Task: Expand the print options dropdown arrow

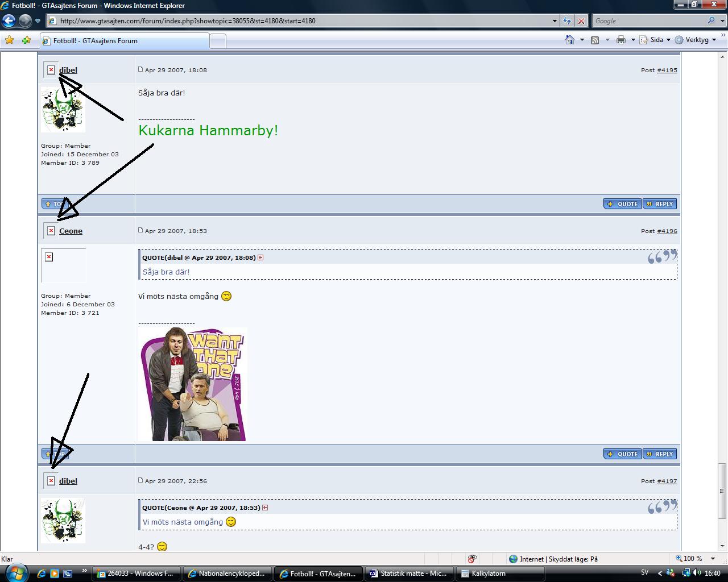Action: (x=633, y=40)
